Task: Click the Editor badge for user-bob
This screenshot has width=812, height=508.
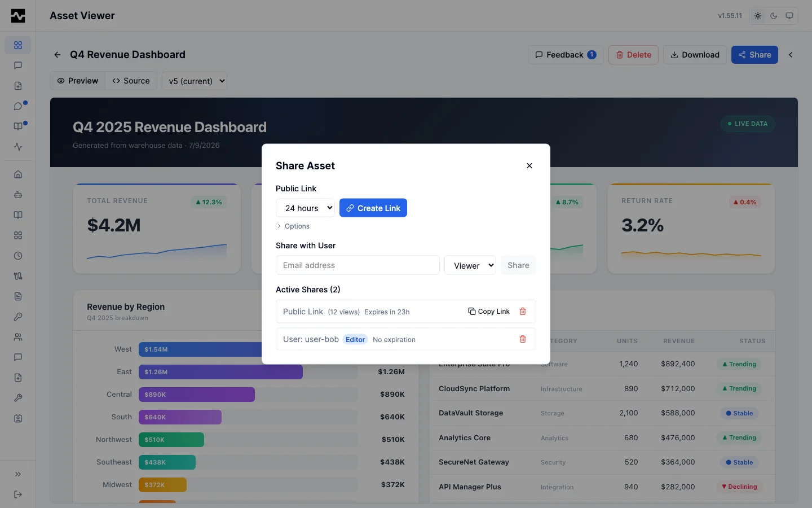Action: 355,339
